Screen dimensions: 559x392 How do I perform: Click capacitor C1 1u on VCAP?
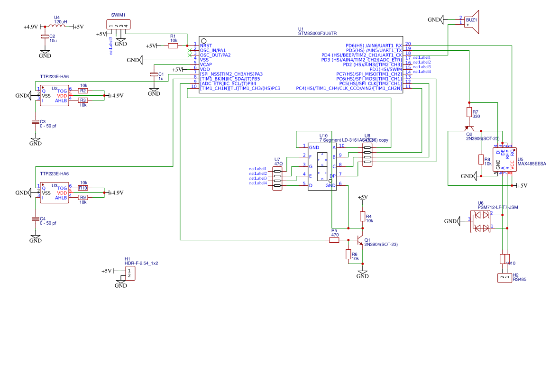[x=154, y=74]
